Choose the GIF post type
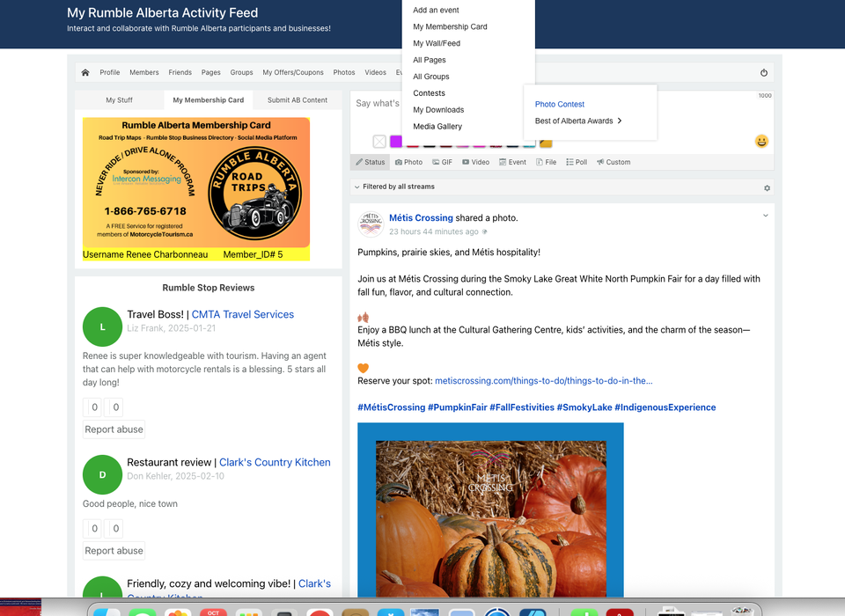Image resolution: width=845 pixels, height=616 pixels. (442, 163)
